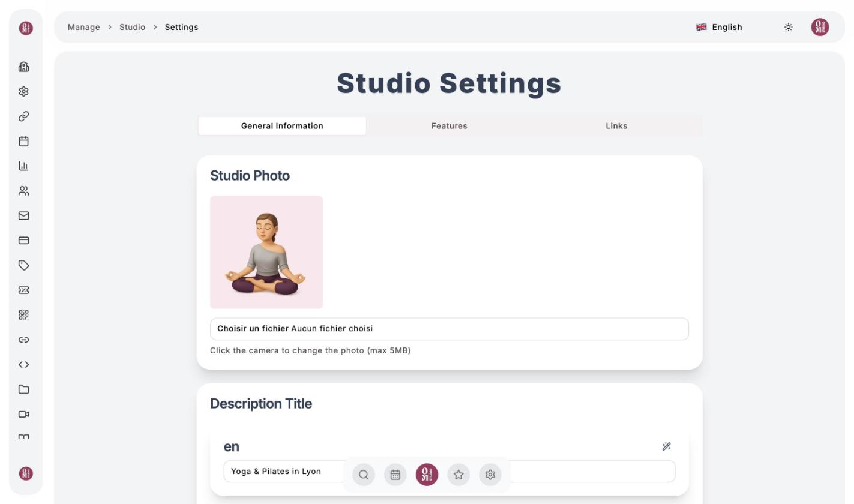Toggle light/dark theme sun icon
The width and height of the screenshot is (854, 504).
tap(789, 27)
